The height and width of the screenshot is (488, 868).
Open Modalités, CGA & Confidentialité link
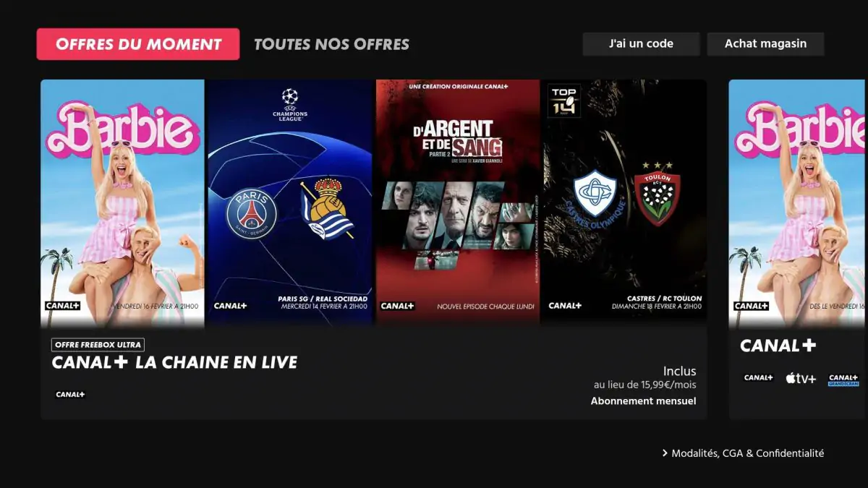748,453
